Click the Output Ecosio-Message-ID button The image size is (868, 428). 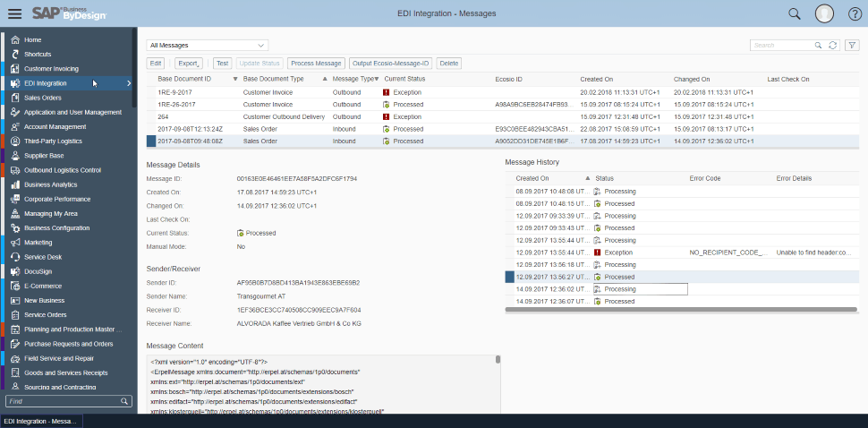point(391,64)
